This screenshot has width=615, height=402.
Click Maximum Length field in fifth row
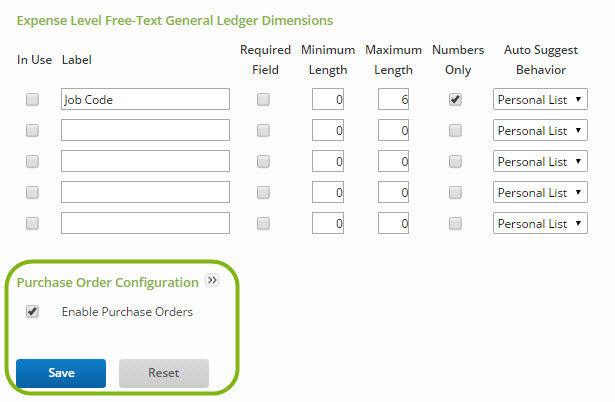click(393, 223)
